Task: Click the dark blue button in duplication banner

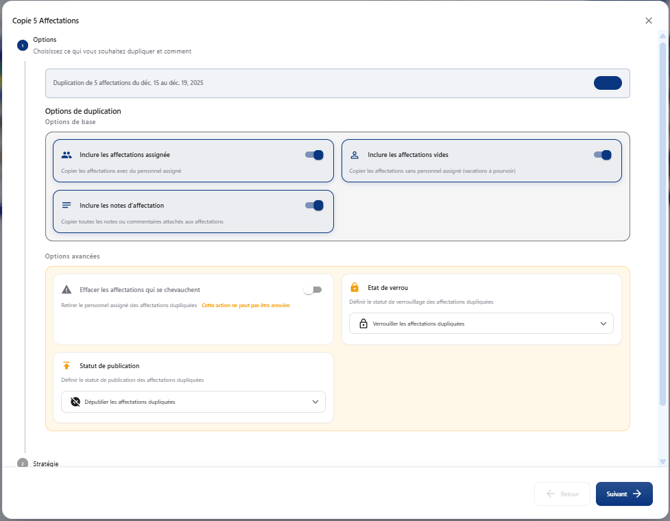Action: click(x=607, y=83)
